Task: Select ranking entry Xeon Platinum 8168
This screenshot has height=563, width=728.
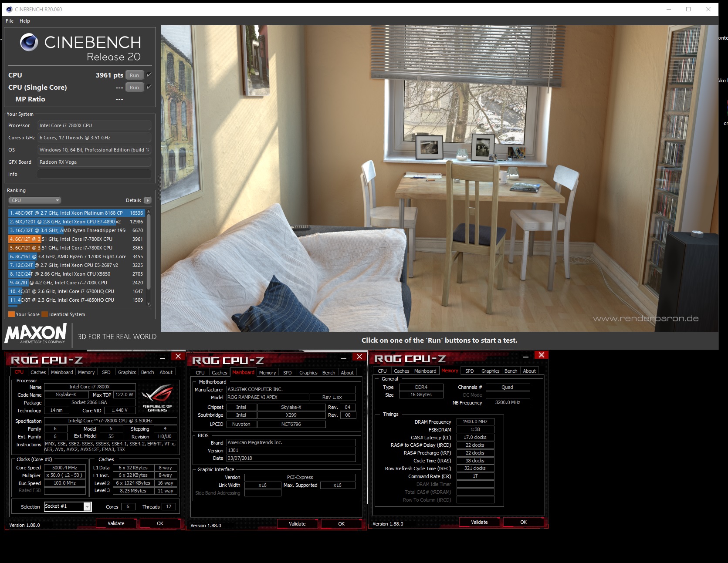Action: 76,213
